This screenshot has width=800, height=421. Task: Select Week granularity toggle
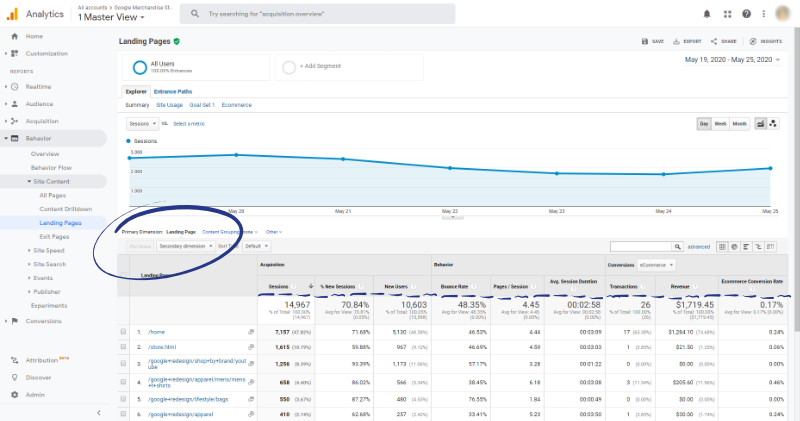point(720,123)
